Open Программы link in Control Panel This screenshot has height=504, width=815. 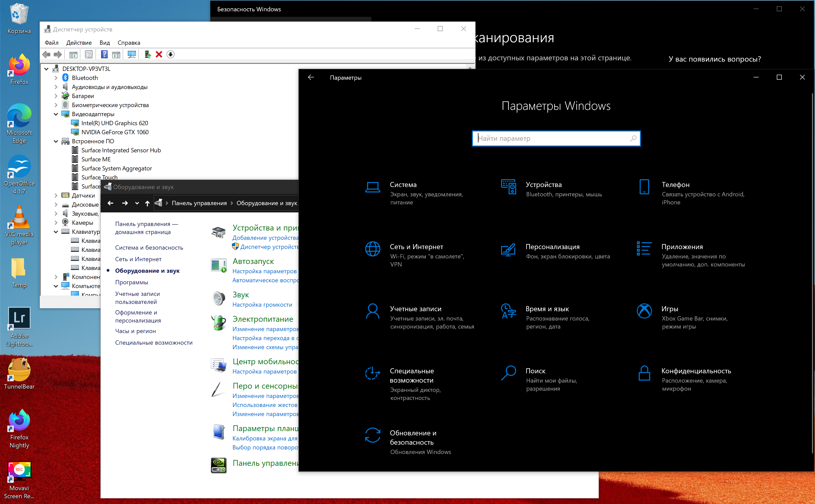[x=131, y=282]
